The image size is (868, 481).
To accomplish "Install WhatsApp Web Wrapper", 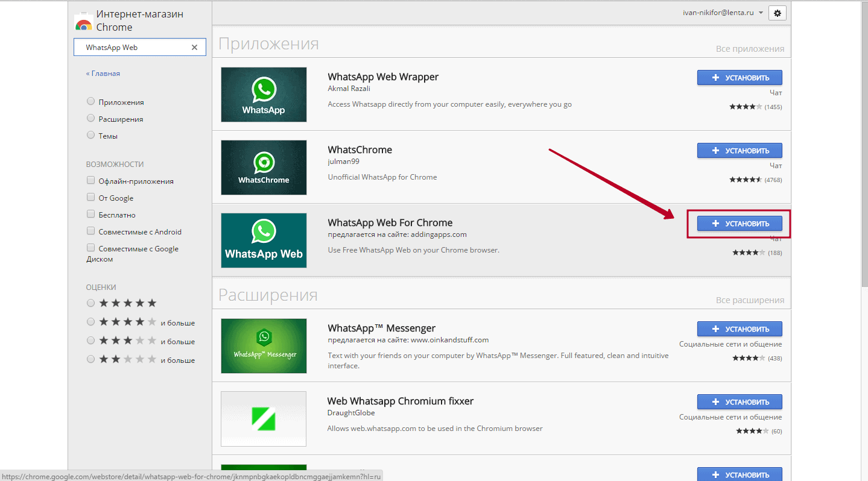I will (740, 78).
